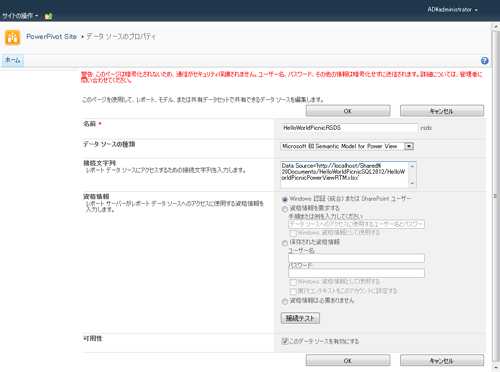Open the サイトの操作 menu
This screenshot has width=500, height=372.
[x=20, y=16]
